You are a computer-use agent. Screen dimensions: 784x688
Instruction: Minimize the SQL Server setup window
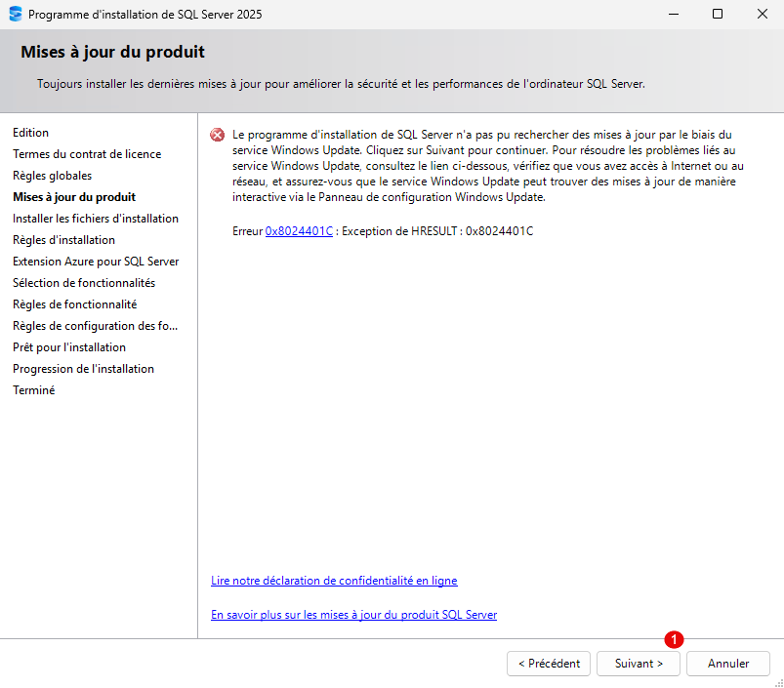pyautogui.click(x=674, y=14)
